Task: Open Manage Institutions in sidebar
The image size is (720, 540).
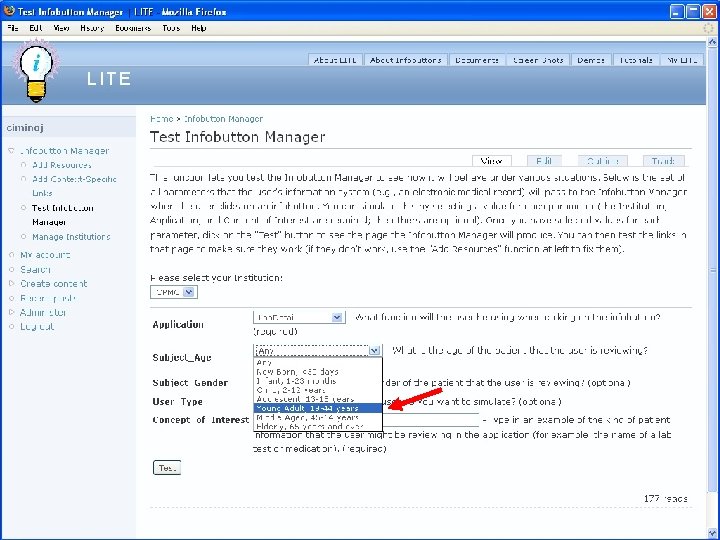Action: (71, 237)
